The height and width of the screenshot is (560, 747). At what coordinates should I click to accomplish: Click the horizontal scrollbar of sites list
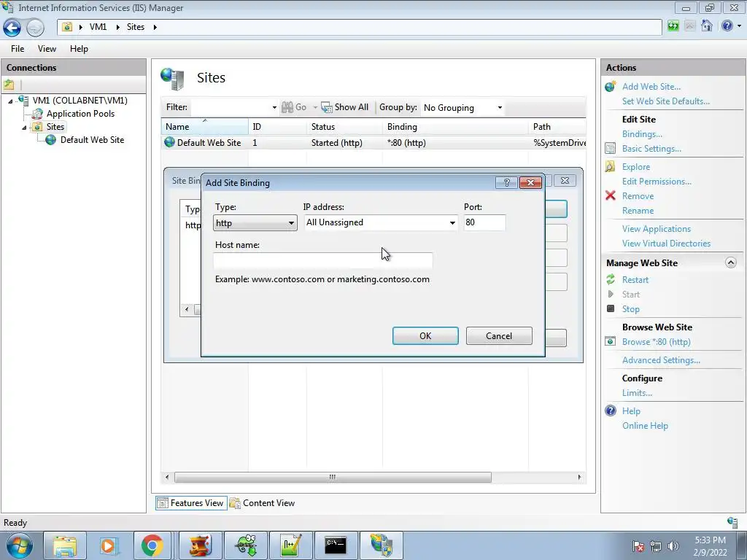(x=333, y=477)
